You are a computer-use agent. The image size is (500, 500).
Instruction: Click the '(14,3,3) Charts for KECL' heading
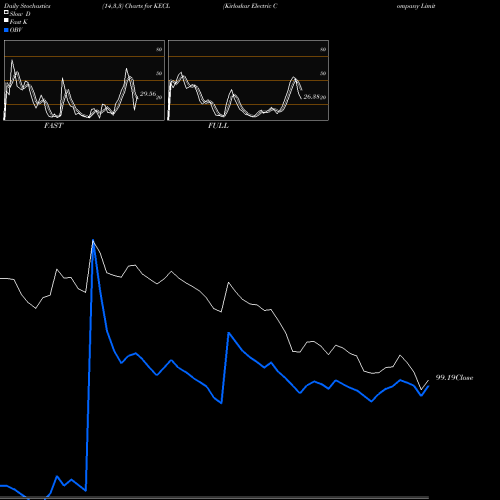136,6
